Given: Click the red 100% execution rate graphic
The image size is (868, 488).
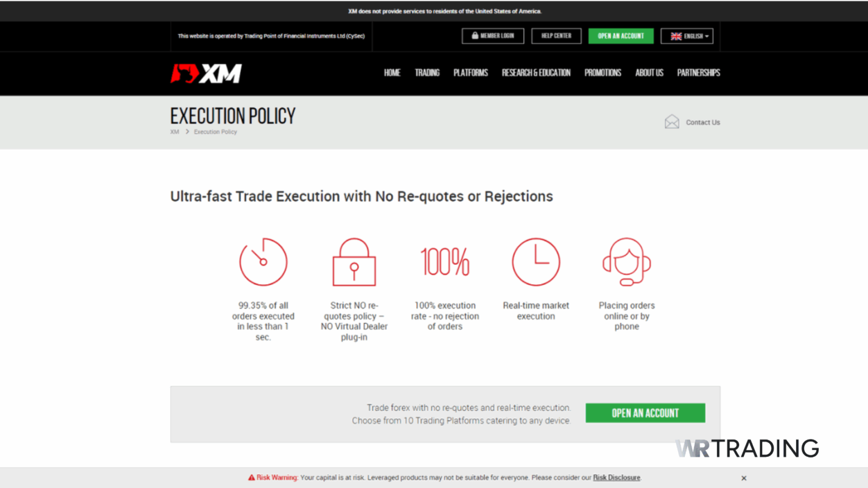Looking at the screenshot, I should point(445,262).
